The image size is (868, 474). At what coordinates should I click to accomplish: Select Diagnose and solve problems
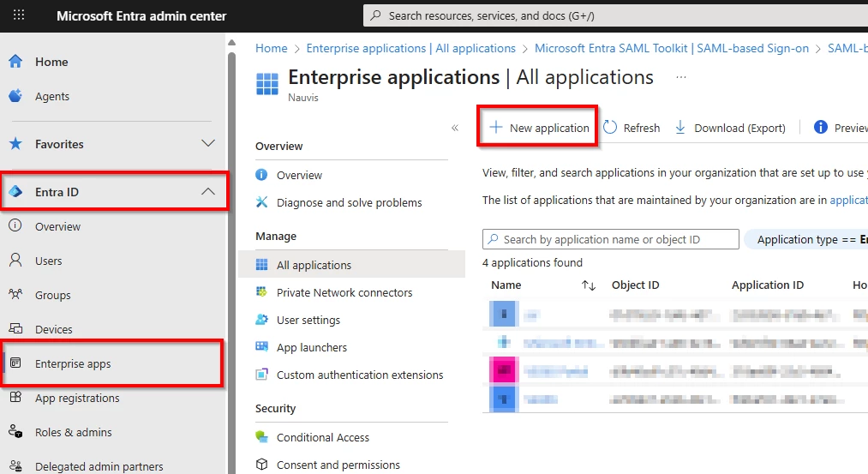point(351,202)
